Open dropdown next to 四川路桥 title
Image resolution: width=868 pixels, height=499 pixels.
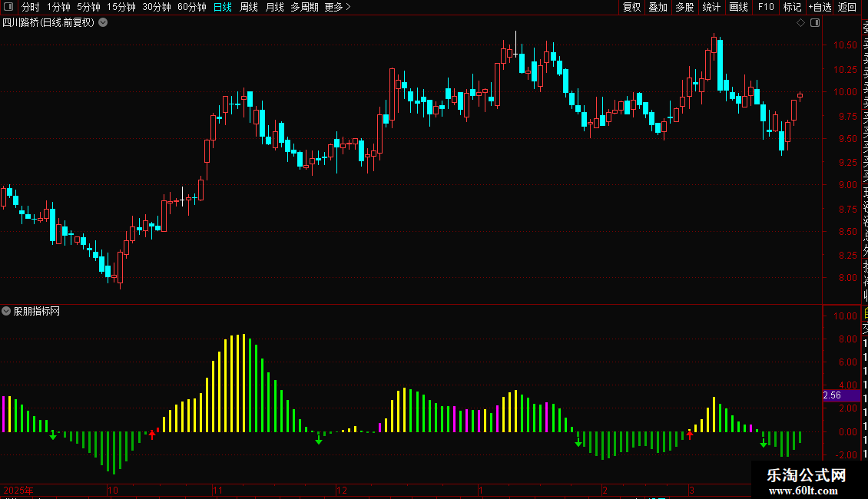[103, 23]
